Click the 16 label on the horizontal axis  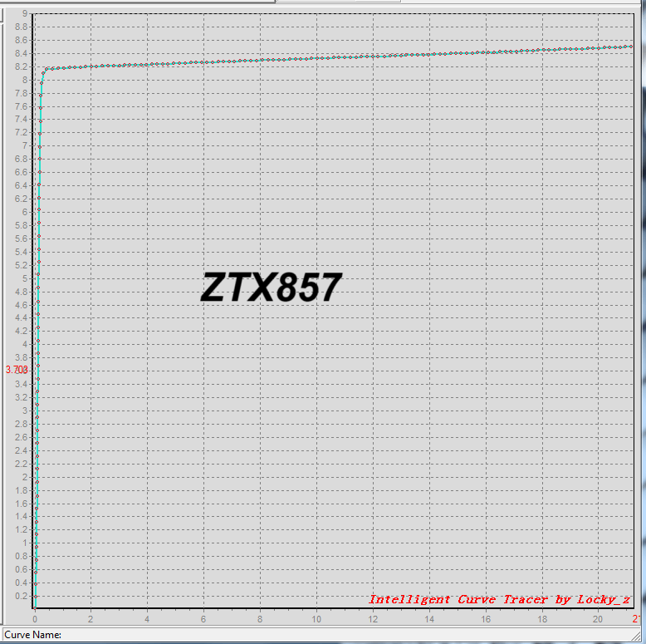(x=486, y=619)
